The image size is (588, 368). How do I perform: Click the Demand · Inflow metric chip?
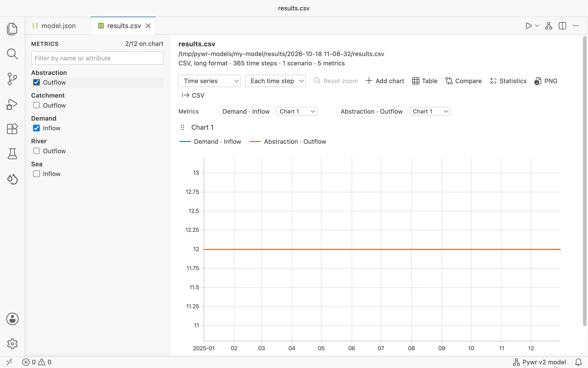pos(246,111)
